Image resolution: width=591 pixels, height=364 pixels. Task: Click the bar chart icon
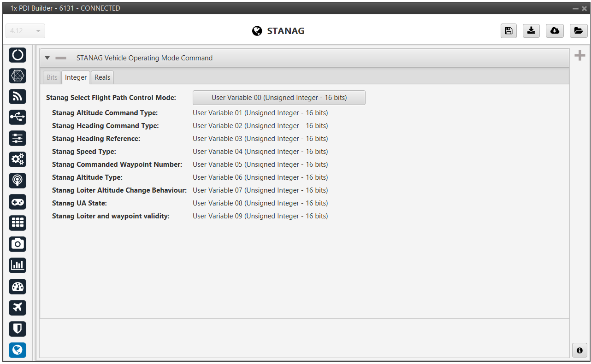[x=18, y=265]
